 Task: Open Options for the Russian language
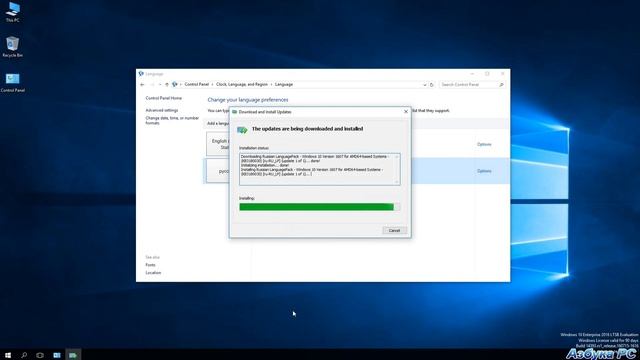click(x=484, y=171)
